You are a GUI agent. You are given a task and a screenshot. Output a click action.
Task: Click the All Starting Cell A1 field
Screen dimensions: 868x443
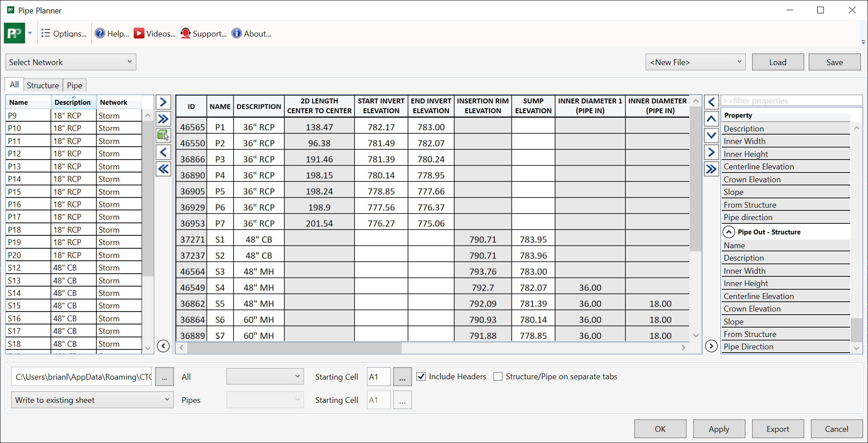coord(378,377)
